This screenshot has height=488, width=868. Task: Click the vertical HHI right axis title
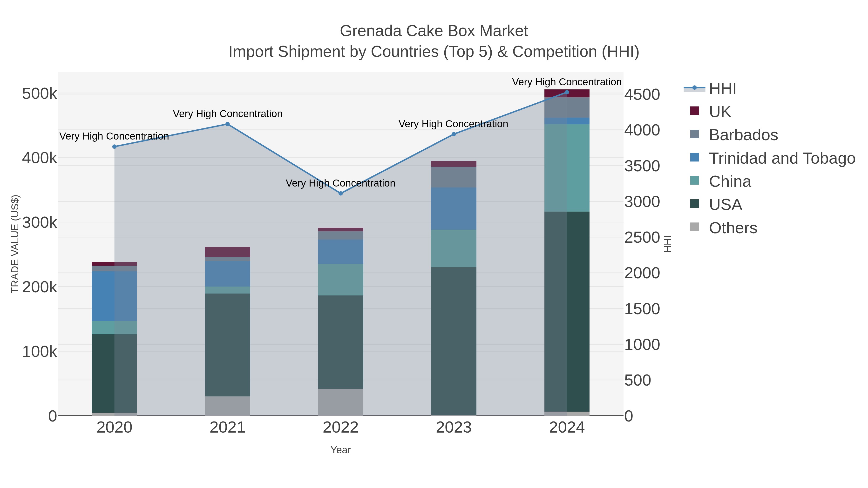point(667,244)
